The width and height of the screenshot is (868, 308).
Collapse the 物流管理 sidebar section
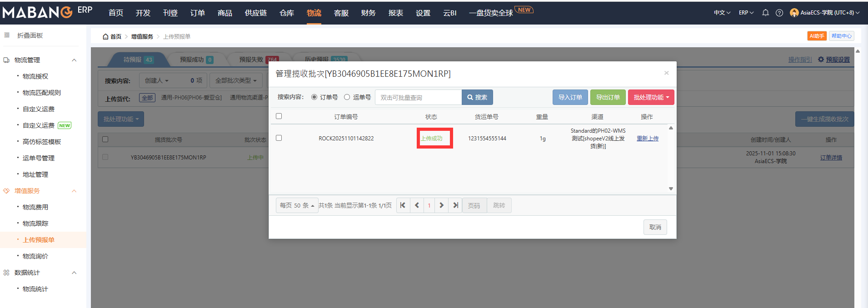pos(74,60)
